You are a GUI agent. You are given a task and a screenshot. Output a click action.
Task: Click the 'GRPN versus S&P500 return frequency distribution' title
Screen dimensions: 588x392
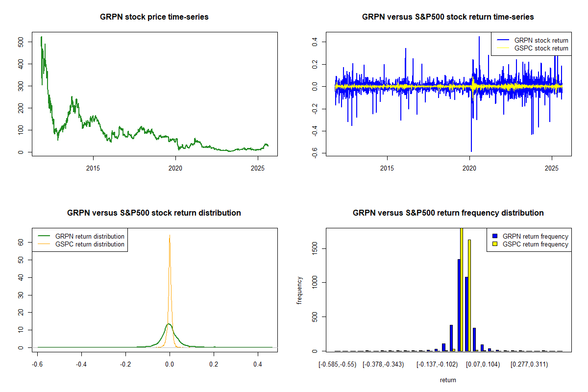point(448,213)
